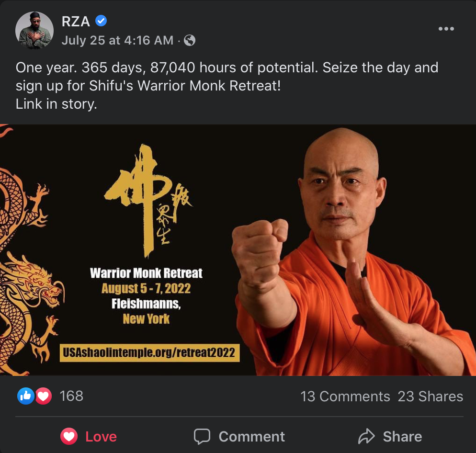Click the speech bubble comment icon
The image size is (476, 453).
tap(202, 437)
